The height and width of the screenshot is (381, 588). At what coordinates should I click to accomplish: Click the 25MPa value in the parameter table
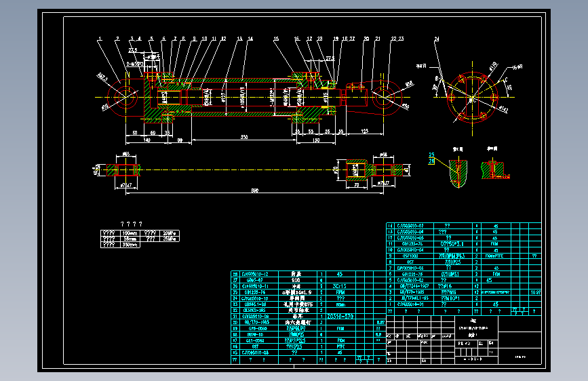(x=170, y=239)
